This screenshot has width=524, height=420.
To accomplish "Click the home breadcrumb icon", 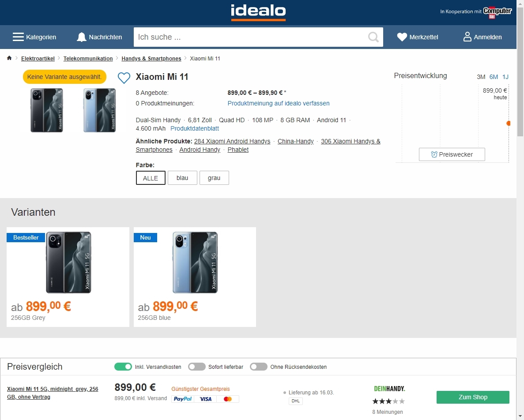I will click(9, 58).
